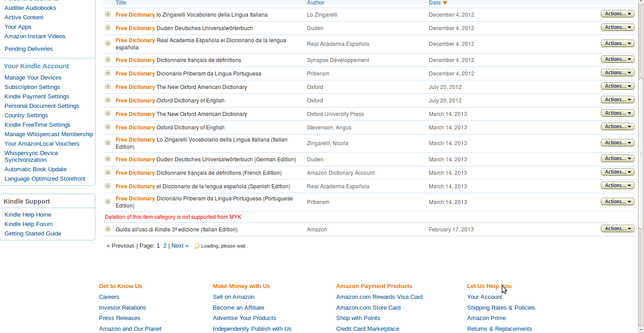Visit the Kindle Help Forum
Image resolution: width=644 pixels, height=333 pixels.
pyautogui.click(x=28, y=224)
